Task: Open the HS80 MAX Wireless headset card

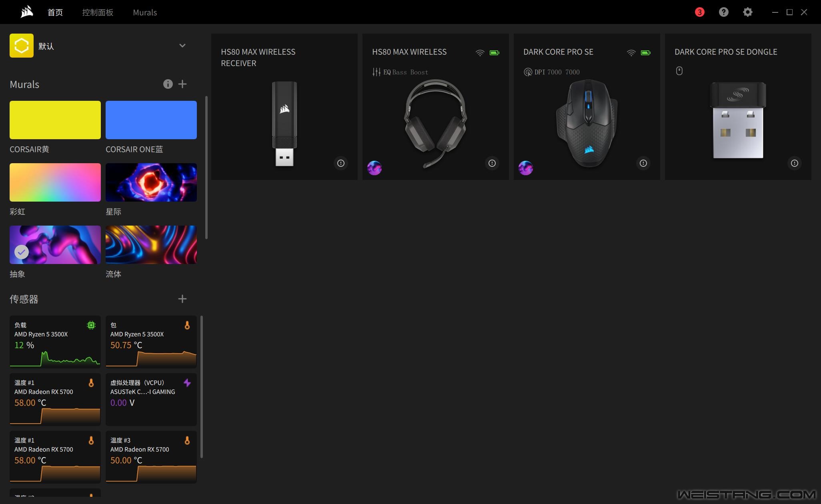Action: click(x=436, y=107)
